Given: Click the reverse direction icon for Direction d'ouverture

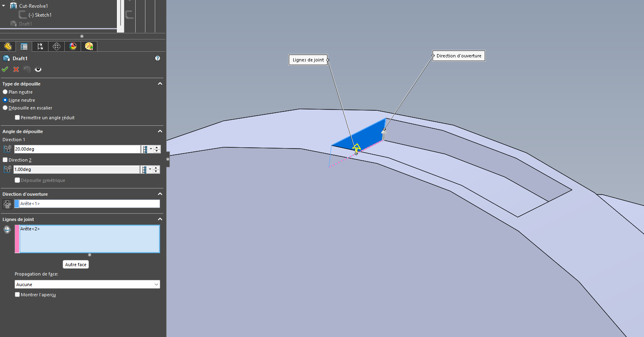Looking at the screenshot, I should click(7, 204).
